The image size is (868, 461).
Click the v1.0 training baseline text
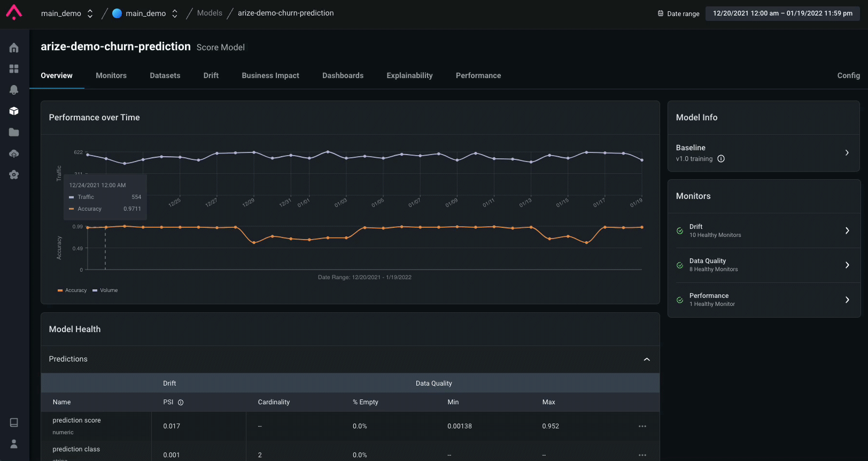click(694, 159)
